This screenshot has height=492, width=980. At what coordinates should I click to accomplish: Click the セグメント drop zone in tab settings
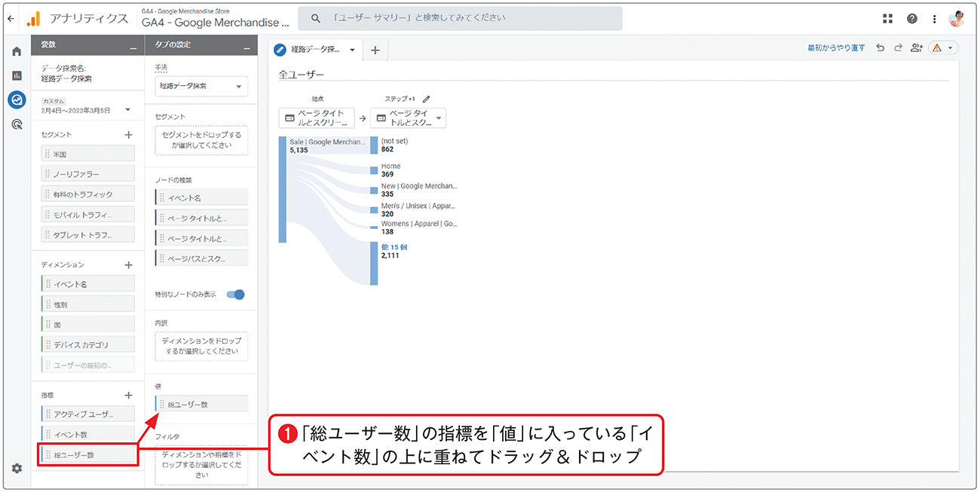tap(201, 140)
